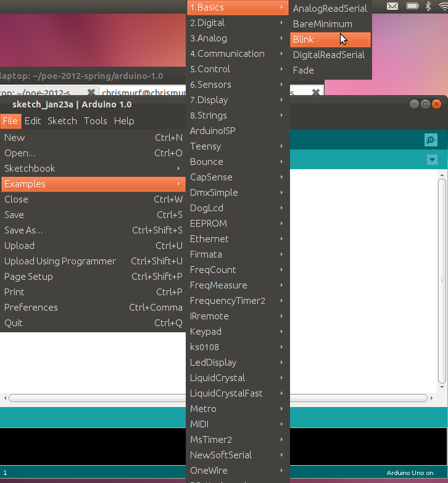Expand the EEPROM examples
The width and height of the screenshot is (448, 483).
point(238,224)
